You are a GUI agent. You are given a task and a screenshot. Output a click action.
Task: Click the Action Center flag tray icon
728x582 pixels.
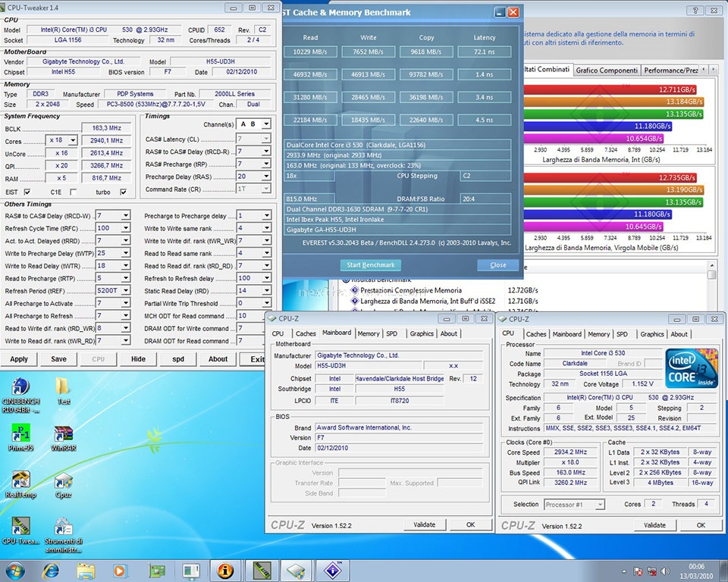[x=638, y=571]
